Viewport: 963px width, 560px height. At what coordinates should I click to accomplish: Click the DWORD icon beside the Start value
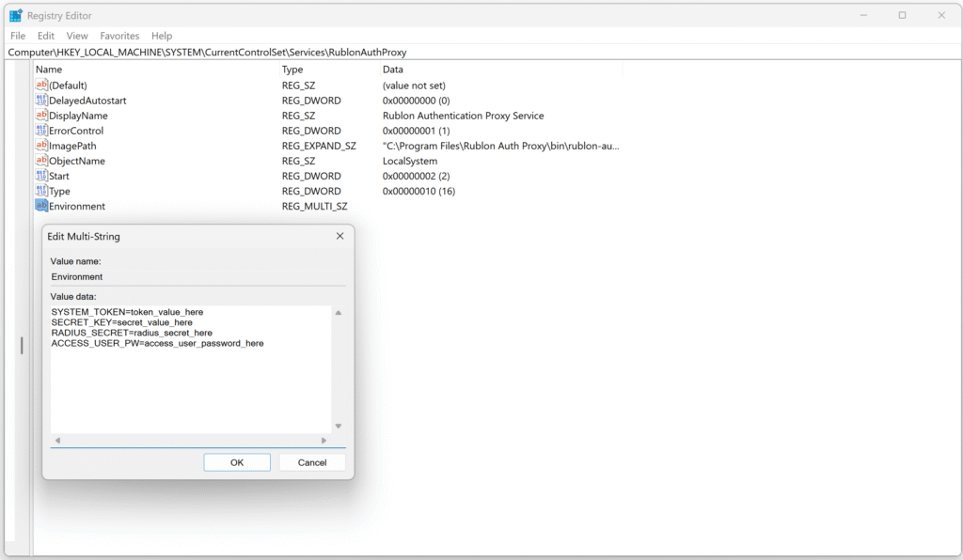(x=39, y=176)
